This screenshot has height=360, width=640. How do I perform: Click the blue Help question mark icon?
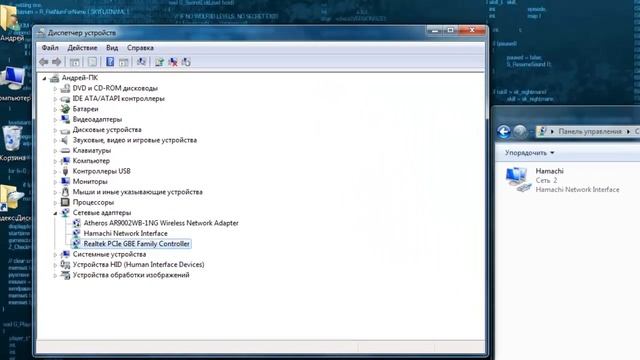[110, 62]
